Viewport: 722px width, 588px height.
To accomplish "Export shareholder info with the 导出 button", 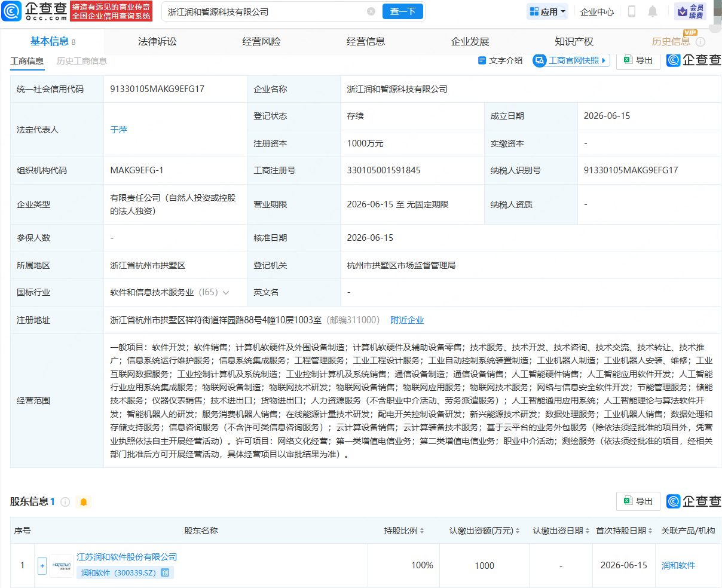I will [638, 501].
